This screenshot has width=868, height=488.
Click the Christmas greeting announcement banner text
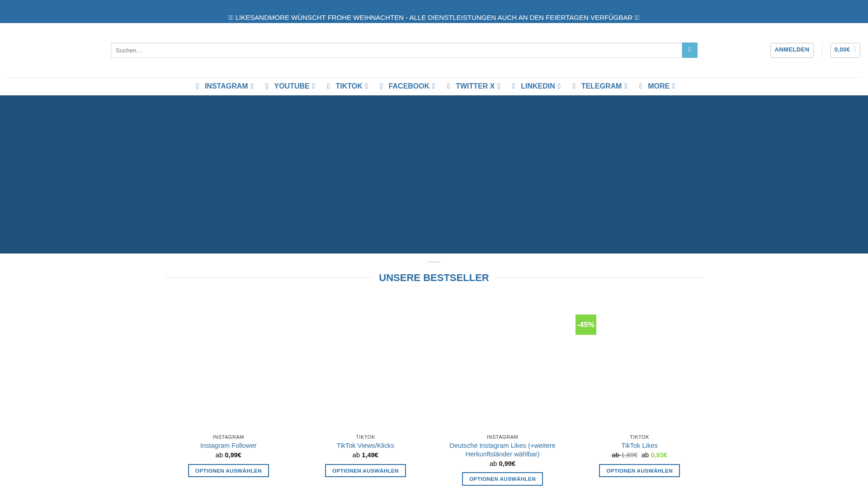434,18
